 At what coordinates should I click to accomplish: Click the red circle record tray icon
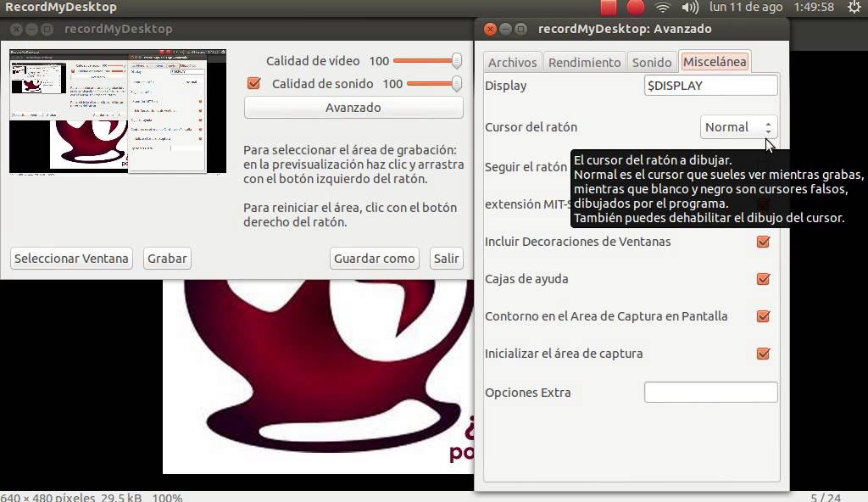[x=636, y=7]
